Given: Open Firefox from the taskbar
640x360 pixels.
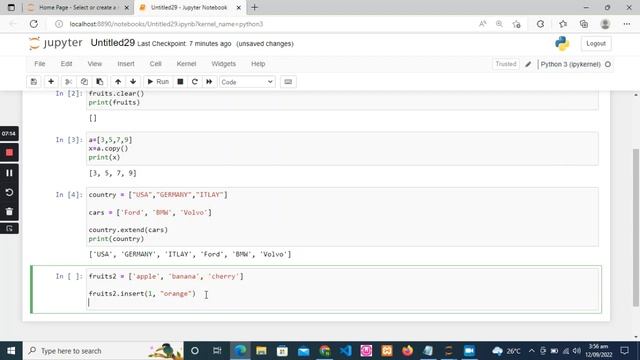Looking at the screenshot, I should pos(407,351).
